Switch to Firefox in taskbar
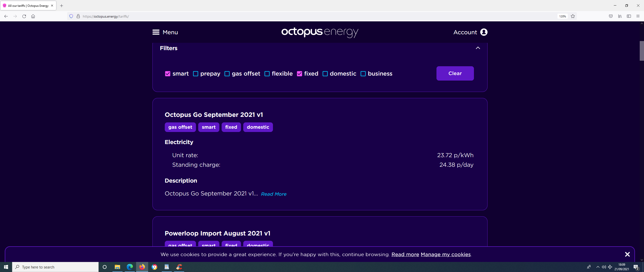 pyautogui.click(x=142, y=267)
